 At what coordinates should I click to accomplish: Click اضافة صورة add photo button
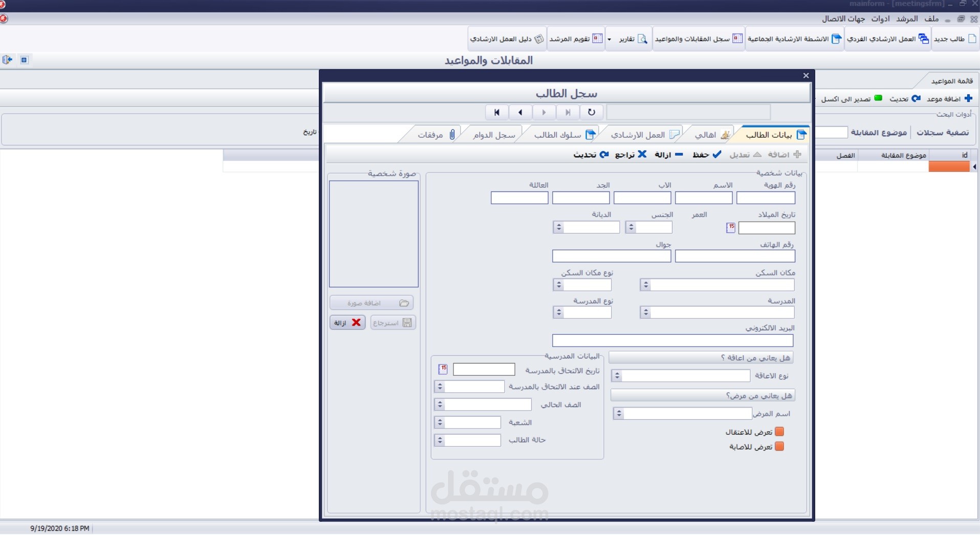click(372, 303)
